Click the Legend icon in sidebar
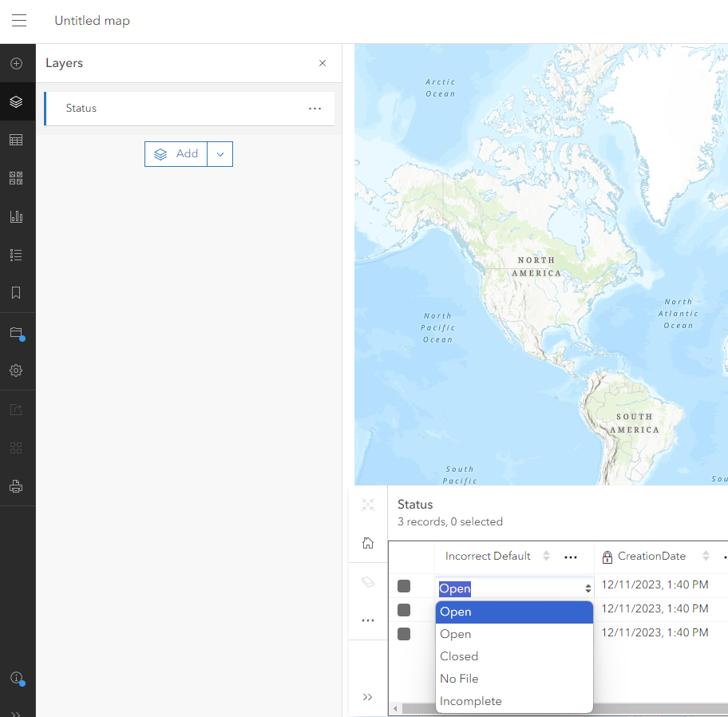 tap(16, 255)
